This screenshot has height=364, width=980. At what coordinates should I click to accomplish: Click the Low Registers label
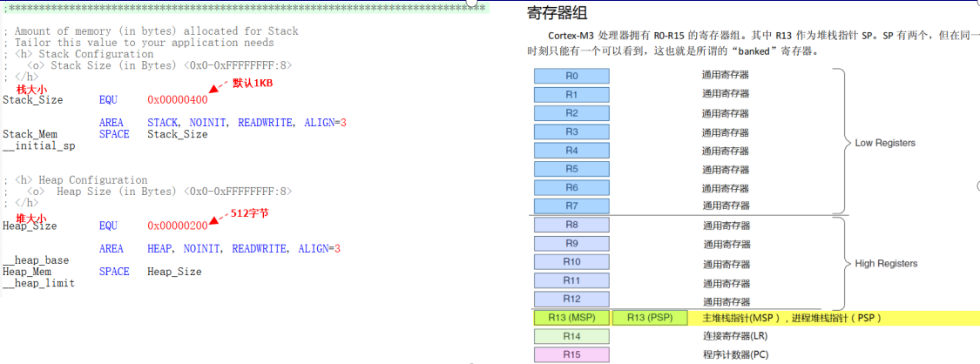(x=885, y=143)
